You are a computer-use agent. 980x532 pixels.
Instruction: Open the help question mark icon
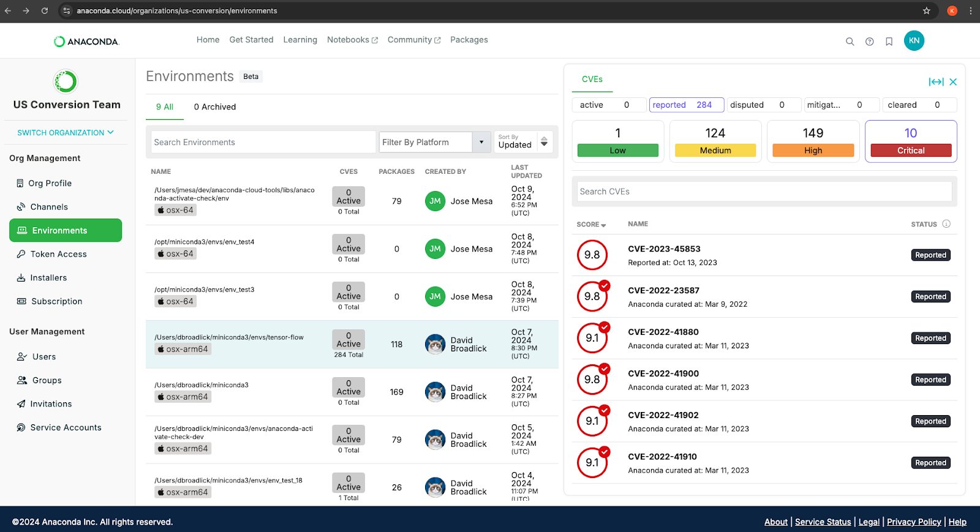[869, 42]
